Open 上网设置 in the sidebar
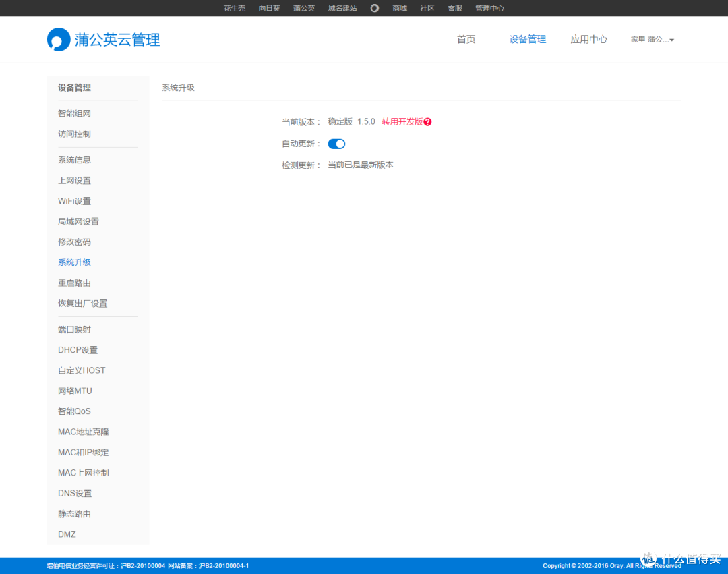The image size is (728, 574). click(74, 181)
